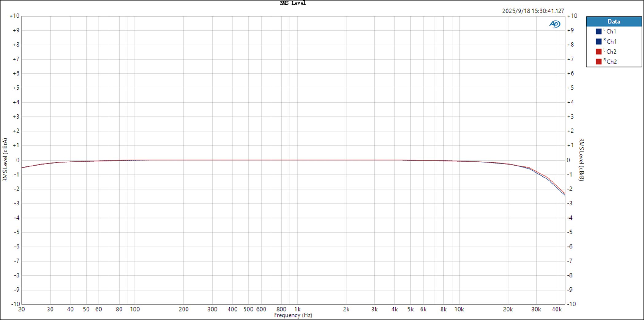Select the R Ch2 legend label text
644x320 pixels.
[610, 62]
